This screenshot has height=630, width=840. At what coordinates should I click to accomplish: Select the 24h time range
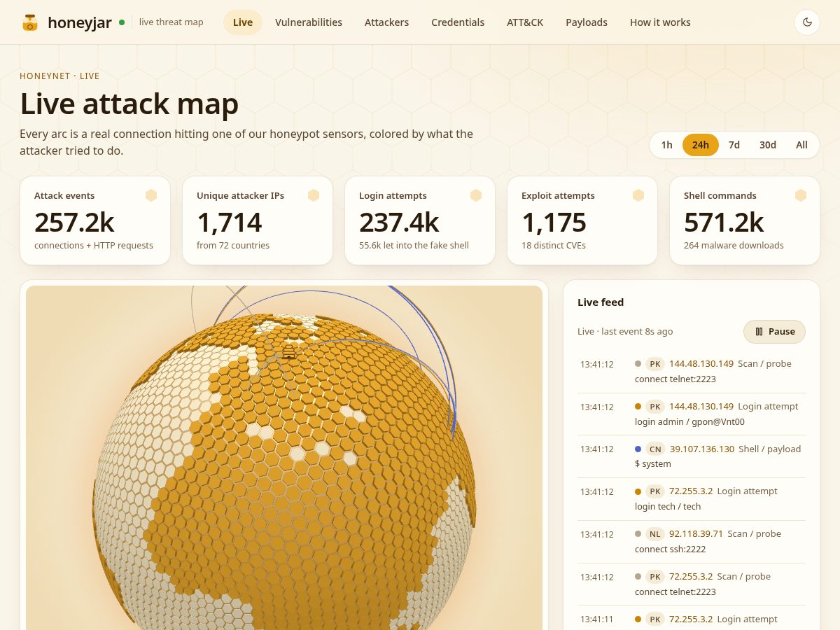[701, 145]
